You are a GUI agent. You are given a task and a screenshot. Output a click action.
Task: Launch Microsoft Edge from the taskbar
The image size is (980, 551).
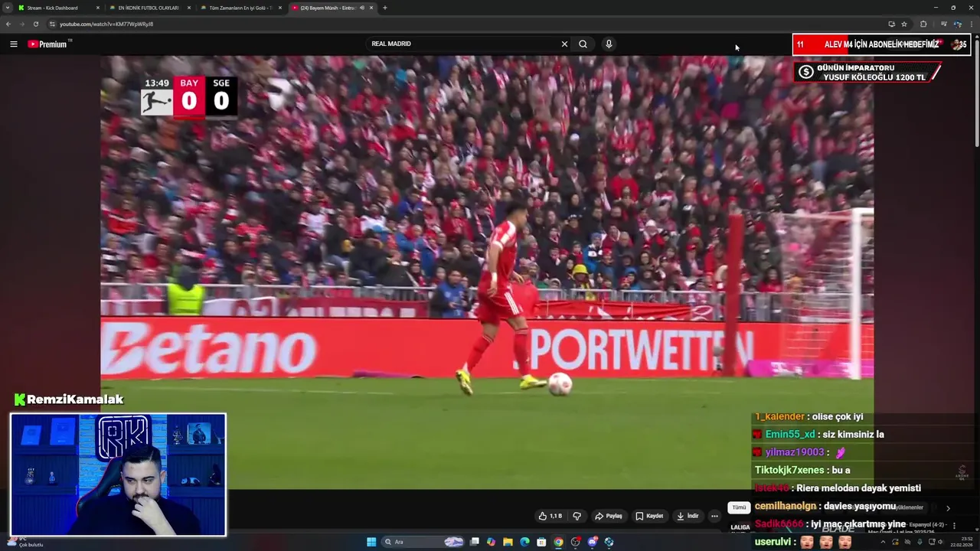pyautogui.click(x=524, y=542)
